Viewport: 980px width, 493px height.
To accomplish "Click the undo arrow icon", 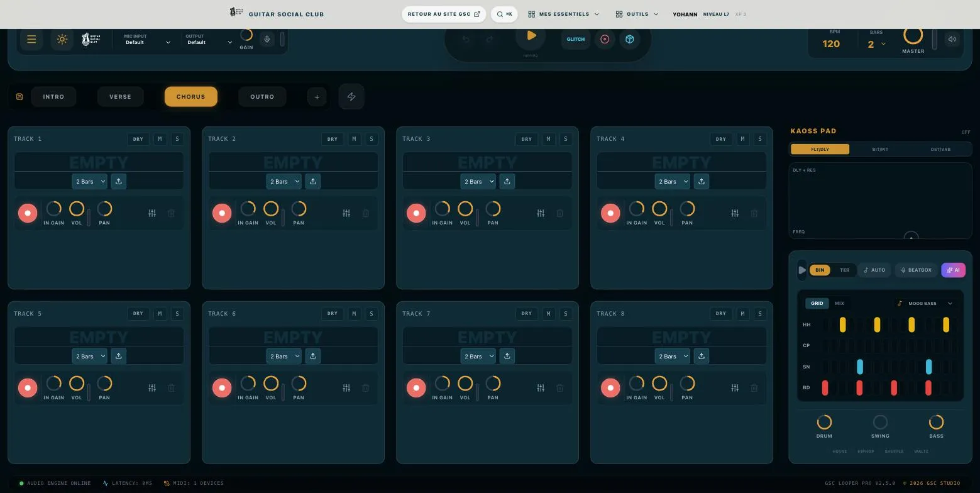I will (466, 39).
